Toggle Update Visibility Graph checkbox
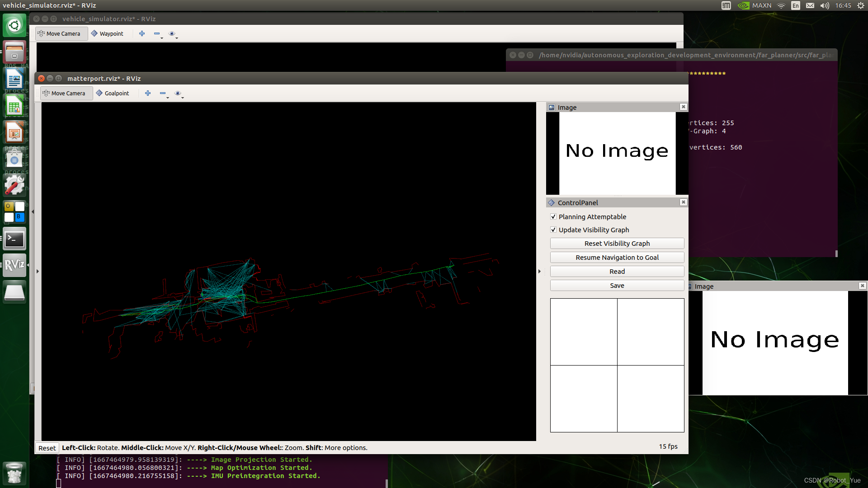Viewport: 868px width, 488px height. [553, 230]
